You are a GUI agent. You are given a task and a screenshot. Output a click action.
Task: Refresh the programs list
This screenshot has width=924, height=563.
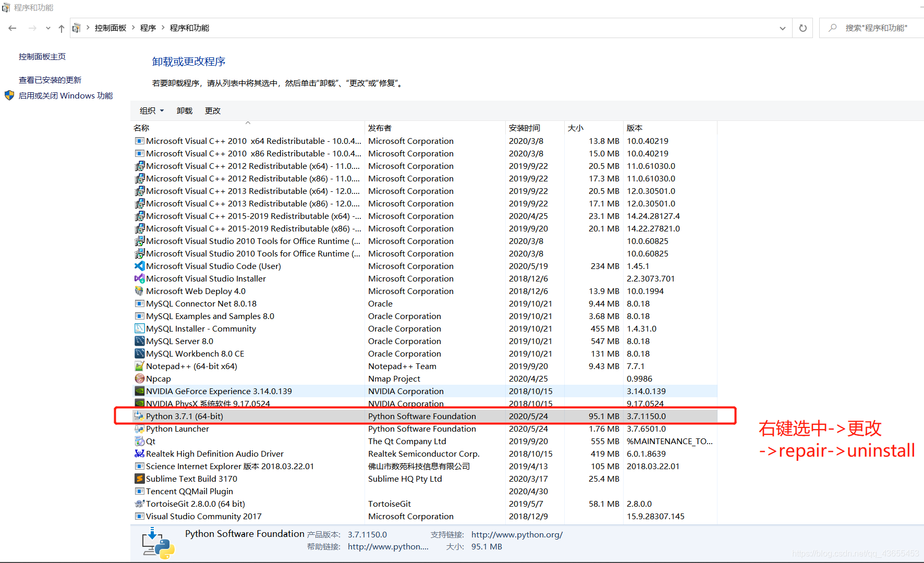click(x=803, y=28)
